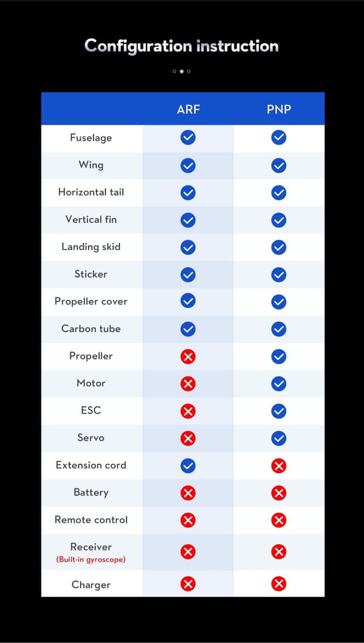This screenshot has height=643, width=364.
Task: Click the ARF checkmark for Fuselage
Action: (187, 137)
